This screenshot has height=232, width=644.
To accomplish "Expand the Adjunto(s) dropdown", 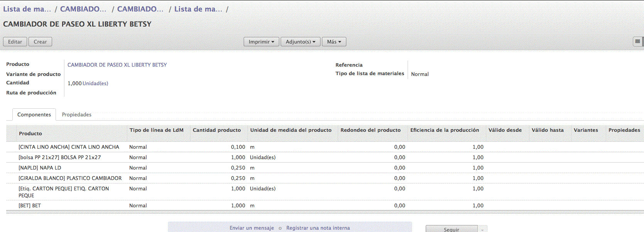I will [x=300, y=42].
